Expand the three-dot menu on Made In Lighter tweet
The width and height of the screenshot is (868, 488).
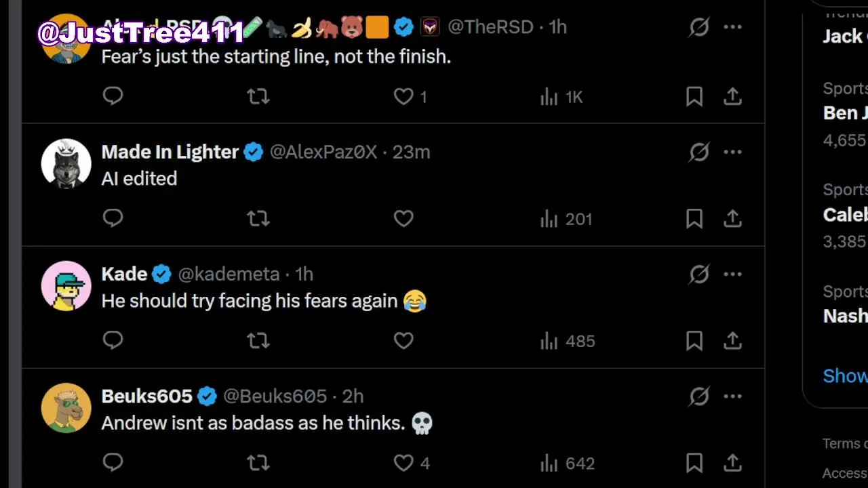pyautogui.click(x=732, y=152)
